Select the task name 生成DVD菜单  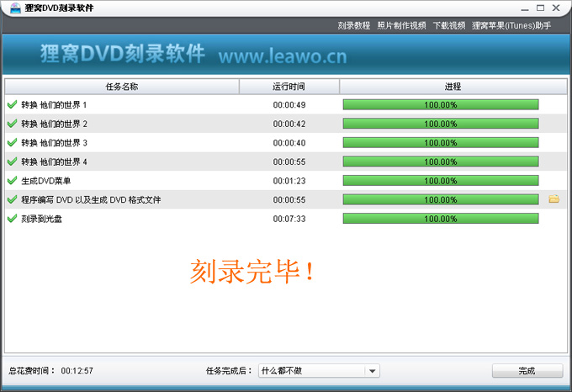click(46, 181)
